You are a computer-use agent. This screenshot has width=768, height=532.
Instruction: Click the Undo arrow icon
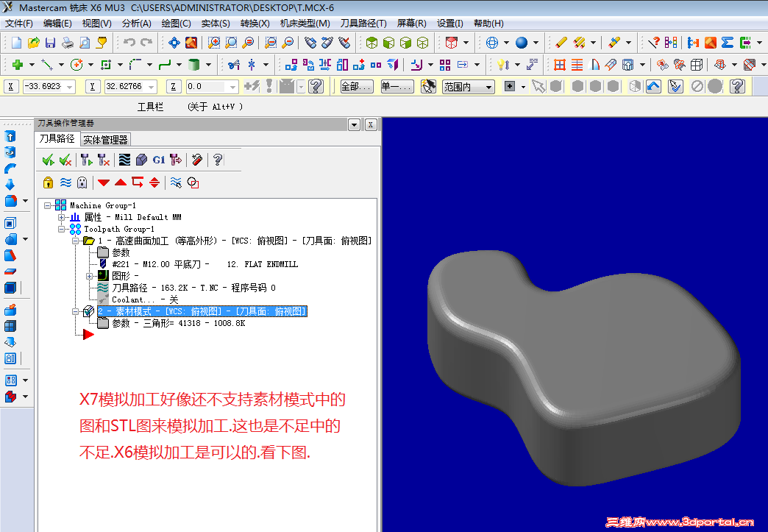[129, 43]
